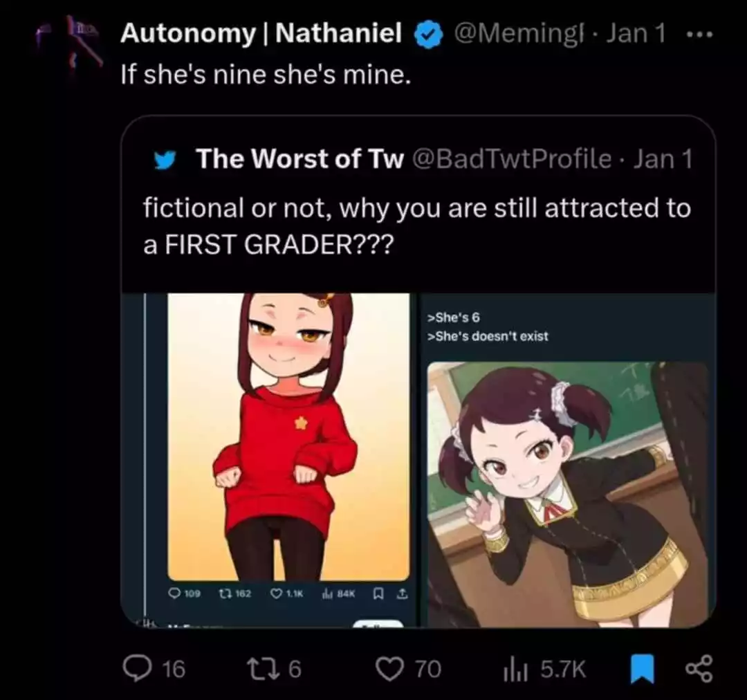Toggle the blue bookmark icon off
Image resolution: width=747 pixels, height=700 pixels.
(x=642, y=669)
